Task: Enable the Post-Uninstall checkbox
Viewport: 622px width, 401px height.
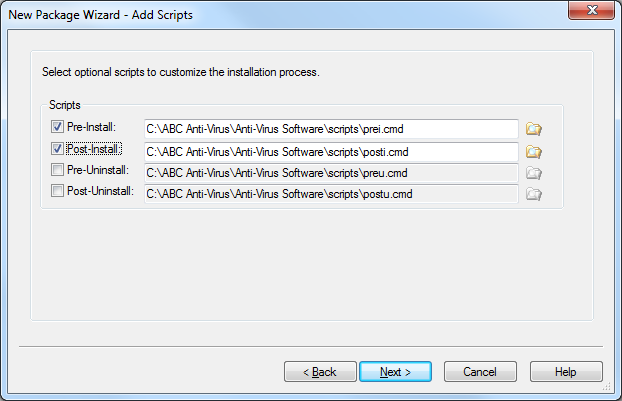Action: click(x=57, y=191)
